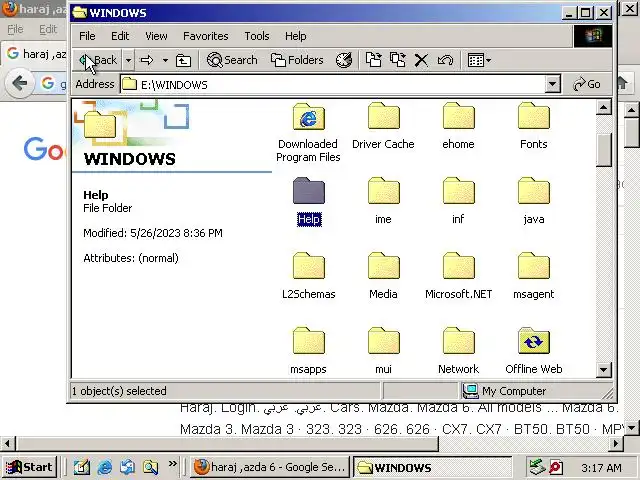
Task: Select the msapps folder
Action: 309,351
